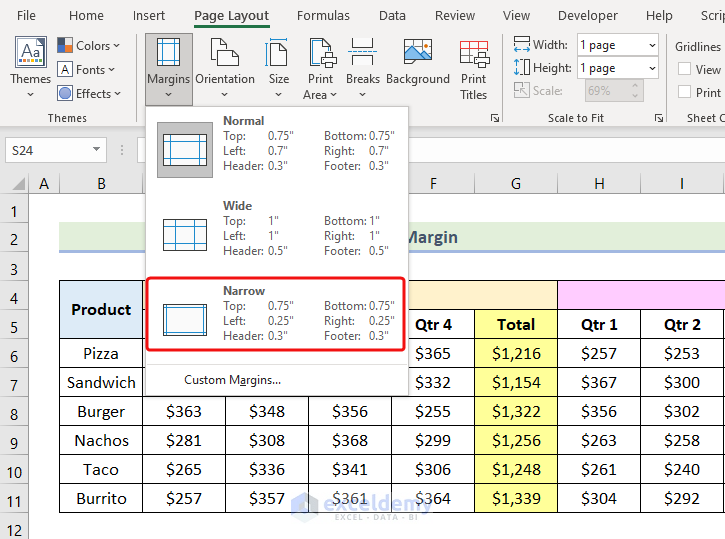Switch to the Data tab
This screenshot has width=725, height=539.
pos(392,16)
